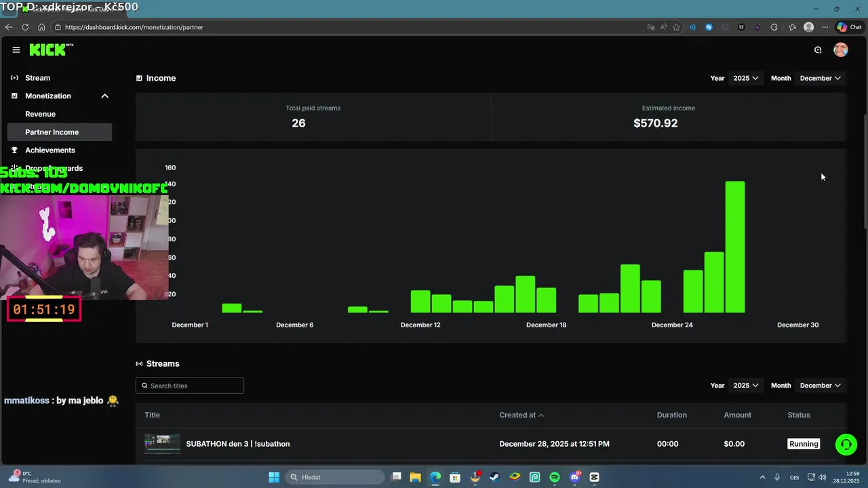This screenshot has height=488, width=868.
Task: Open CapCut from the taskbar
Action: click(595, 477)
